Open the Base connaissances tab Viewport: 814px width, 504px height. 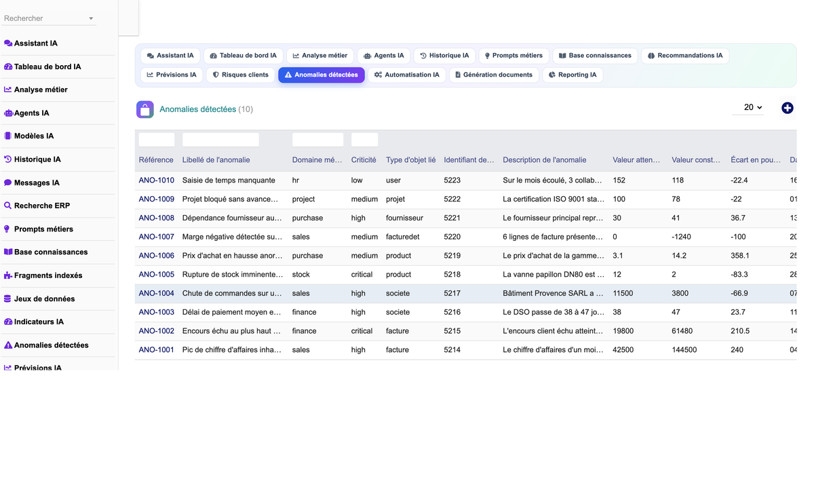[x=595, y=56]
